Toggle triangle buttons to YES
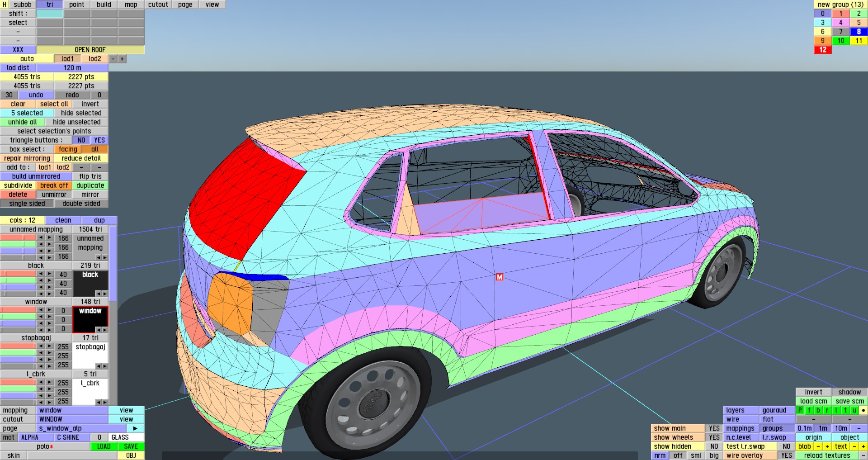This screenshot has height=460, width=868. click(99, 140)
